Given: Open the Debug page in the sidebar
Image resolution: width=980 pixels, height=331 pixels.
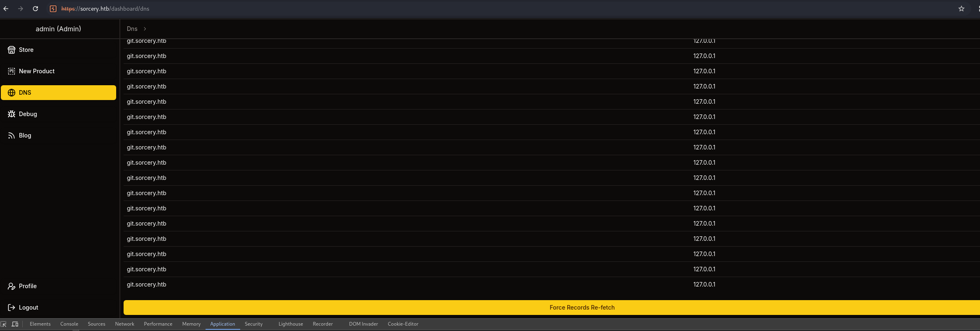Looking at the screenshot, I should click(58, 114).
